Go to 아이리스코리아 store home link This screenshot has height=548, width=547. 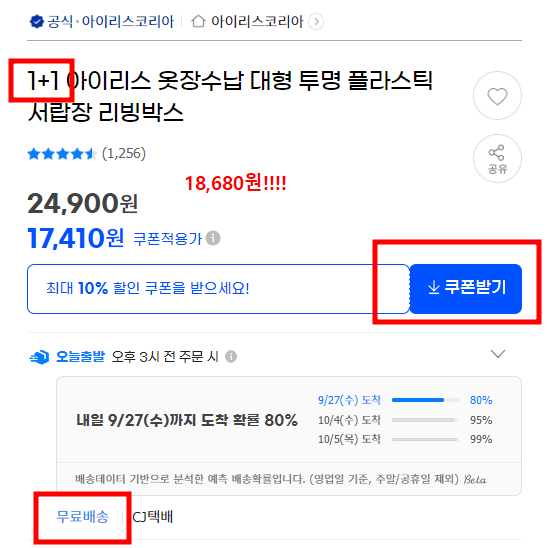click(x=257, y=22)
